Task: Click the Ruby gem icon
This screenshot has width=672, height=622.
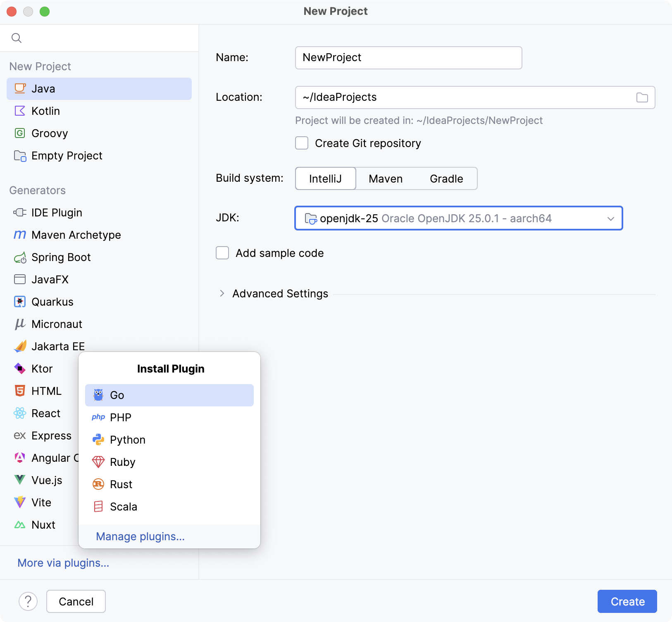Action: 98,462
